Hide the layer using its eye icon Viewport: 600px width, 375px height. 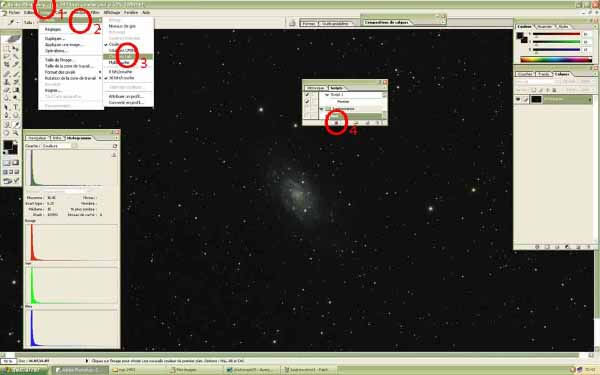(518, 99)
